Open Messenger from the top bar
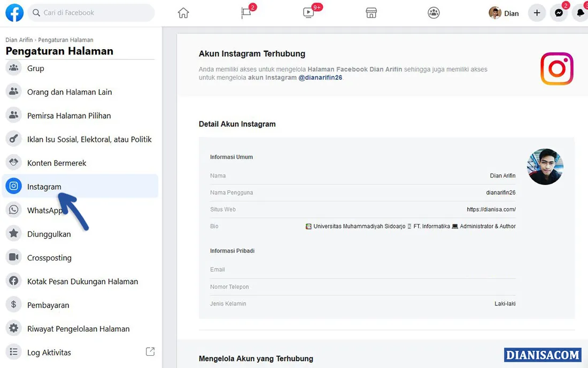 point(559,12)
